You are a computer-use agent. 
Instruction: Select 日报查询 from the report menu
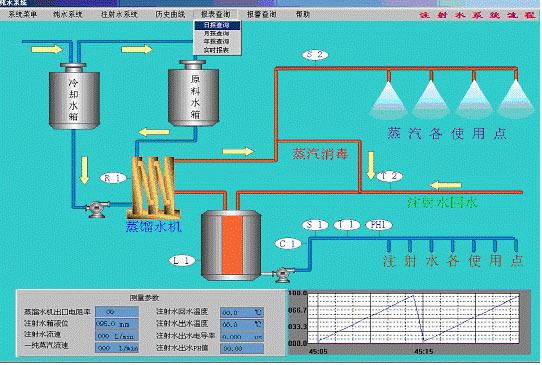[217, 25]
